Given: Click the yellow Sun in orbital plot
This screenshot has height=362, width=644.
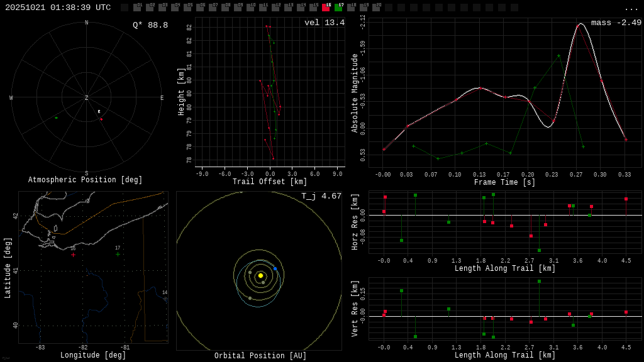Looking at the screenshot, I should (260, 275).
